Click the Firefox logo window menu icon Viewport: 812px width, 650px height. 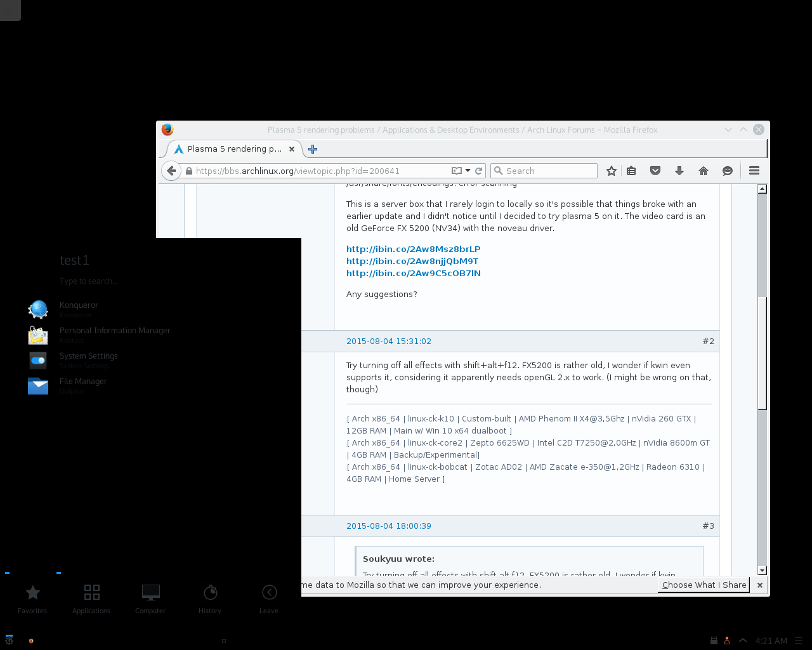click(167, 129)
